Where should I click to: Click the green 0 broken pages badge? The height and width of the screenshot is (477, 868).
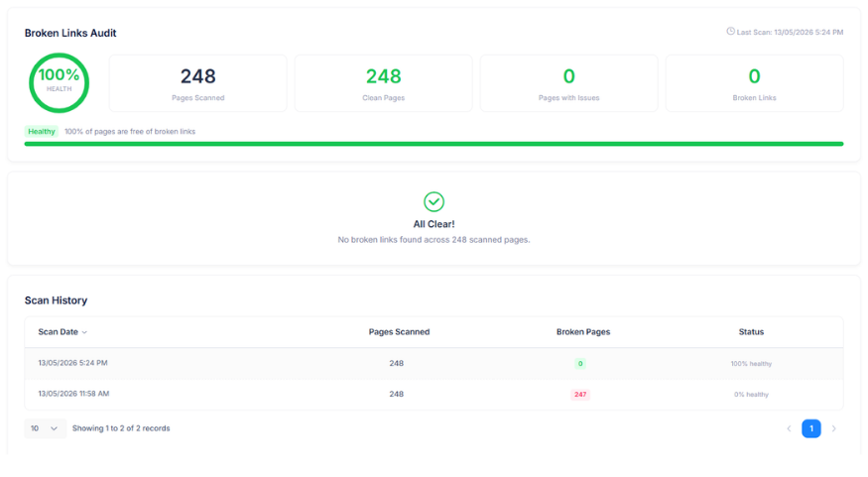tap(580, 364)
